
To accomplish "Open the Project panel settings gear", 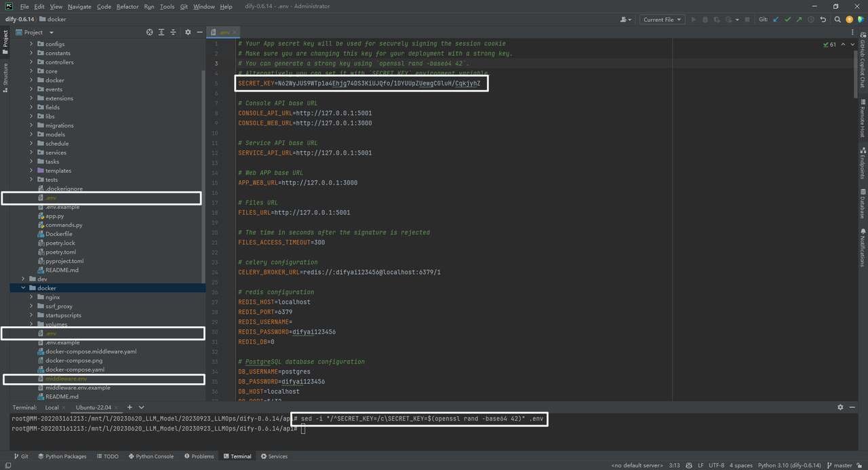I will (x=188, y=32).
